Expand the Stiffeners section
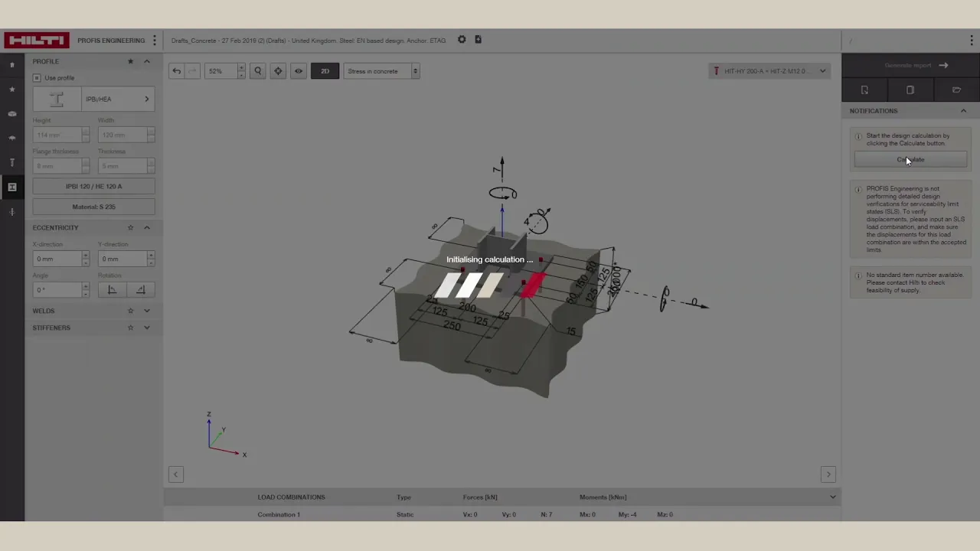 coord(147,328)
